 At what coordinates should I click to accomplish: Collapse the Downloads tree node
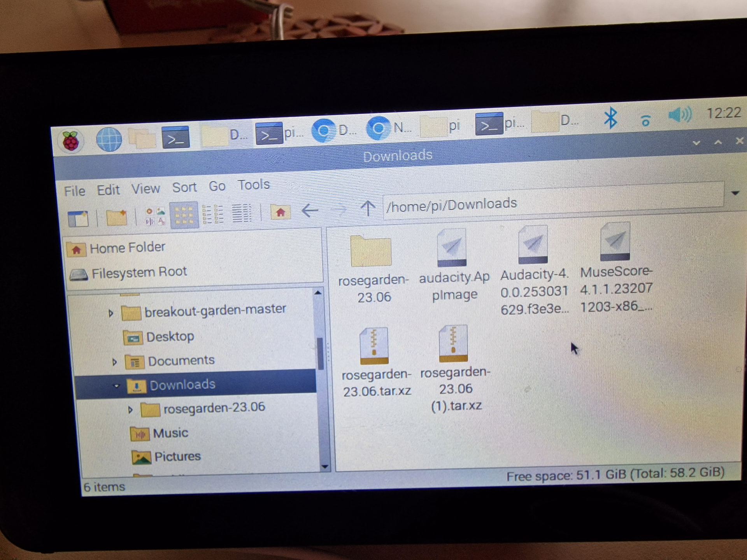coord(116,386)
